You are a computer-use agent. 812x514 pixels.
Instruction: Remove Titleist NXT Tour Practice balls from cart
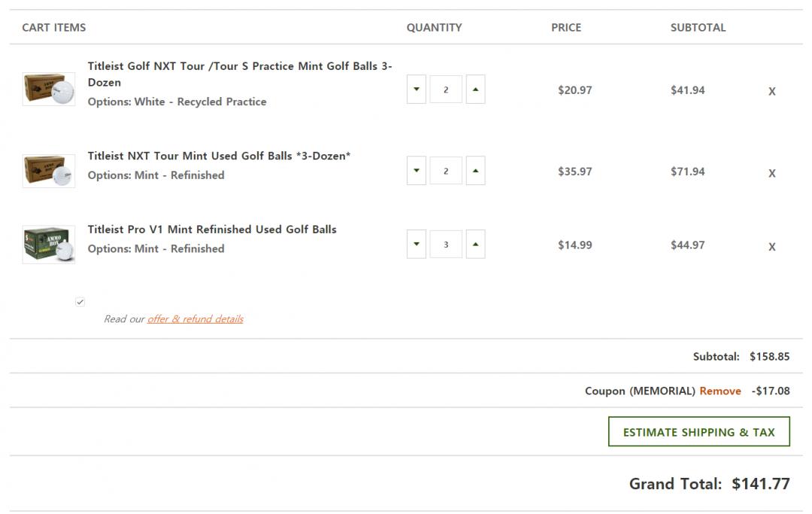(x=771, y=92)
